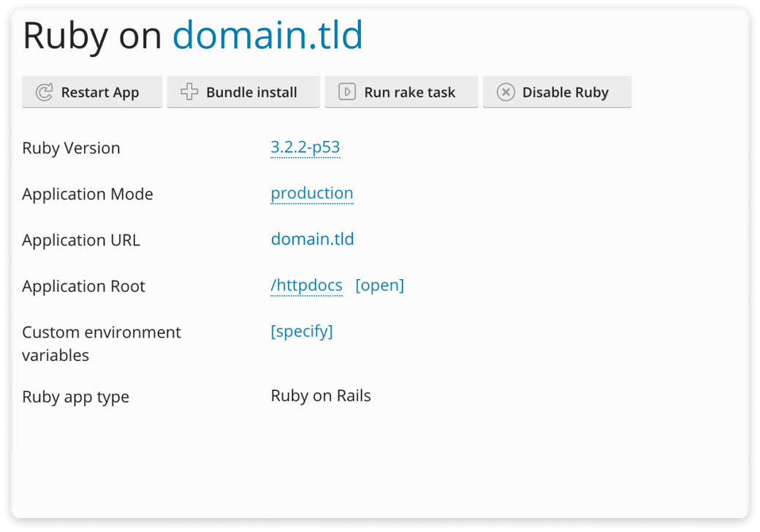The height and width of the screenshot is (532, 760).
Task: Click the plus icon on Bundle install button
Action: pos(189,92)
